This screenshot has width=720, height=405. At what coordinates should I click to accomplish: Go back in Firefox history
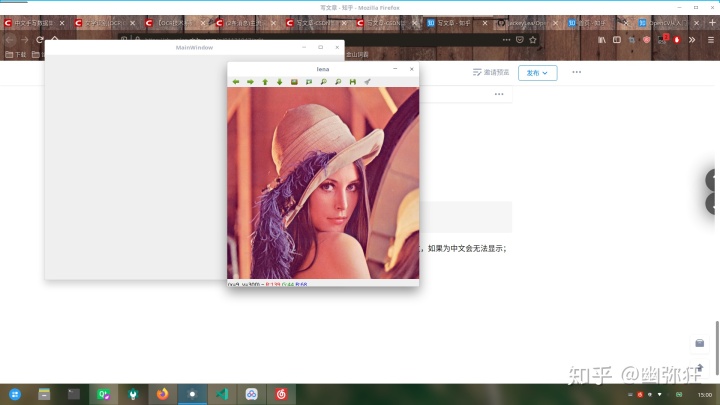(x=10, y=40)
